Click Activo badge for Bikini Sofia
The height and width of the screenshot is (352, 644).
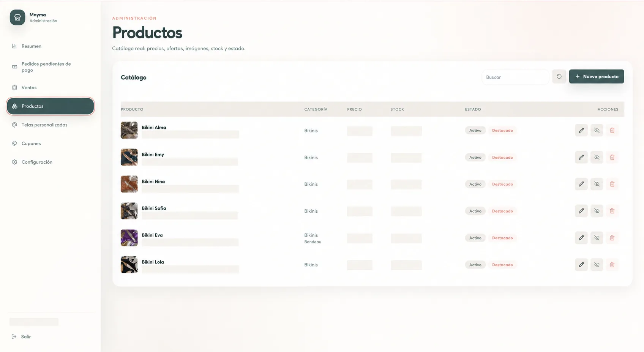point(475,211)
